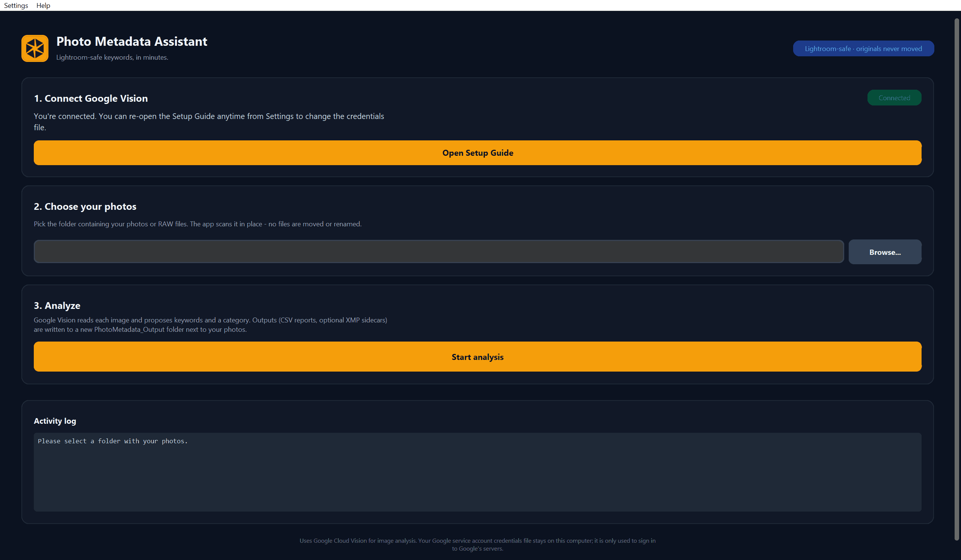
Task: Click the Start analysis button
Action: click(477, 357)
